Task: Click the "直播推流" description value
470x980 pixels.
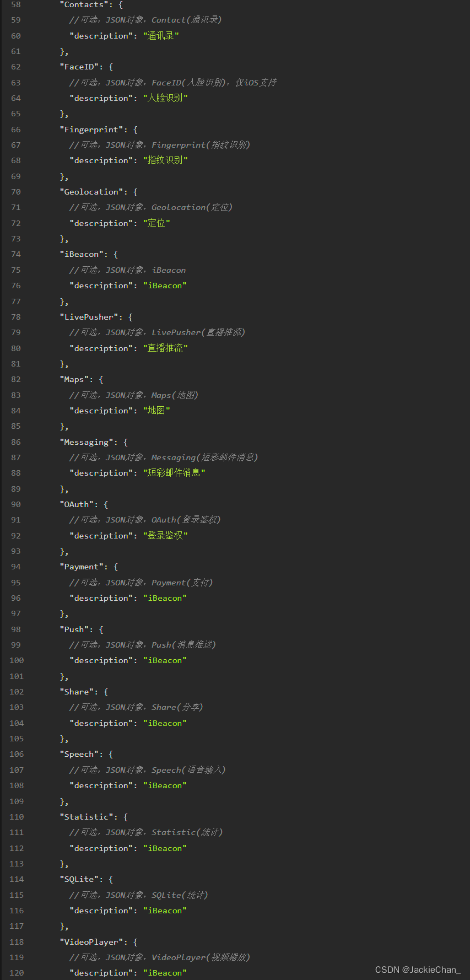Action: point(165,348)
